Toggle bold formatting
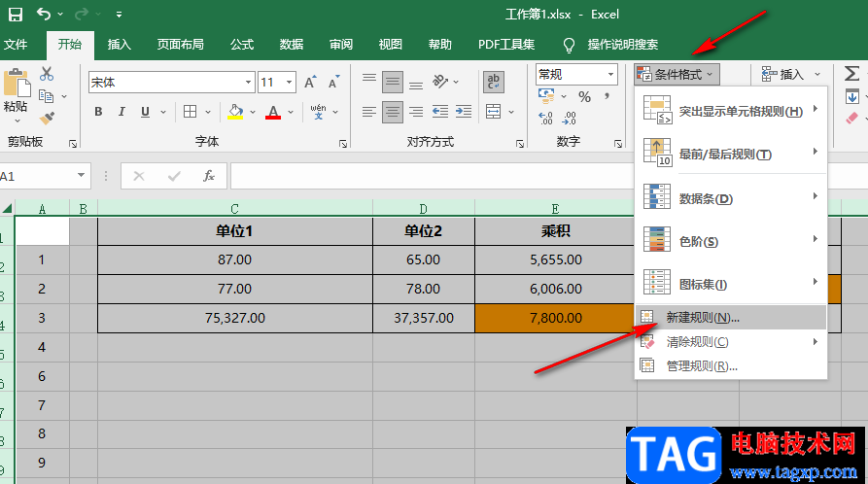This screenshot has width=868, height=484. [98, 112]
